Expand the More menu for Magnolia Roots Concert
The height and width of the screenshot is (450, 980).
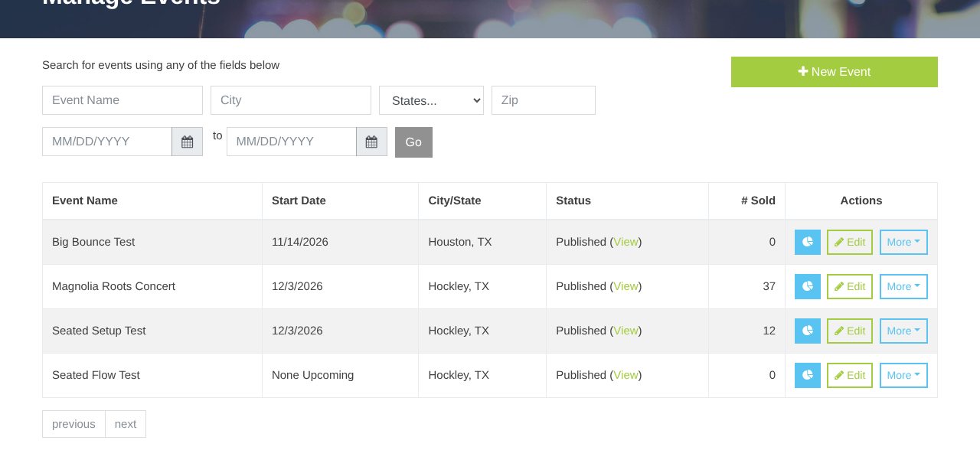click(x=903, y=286)
